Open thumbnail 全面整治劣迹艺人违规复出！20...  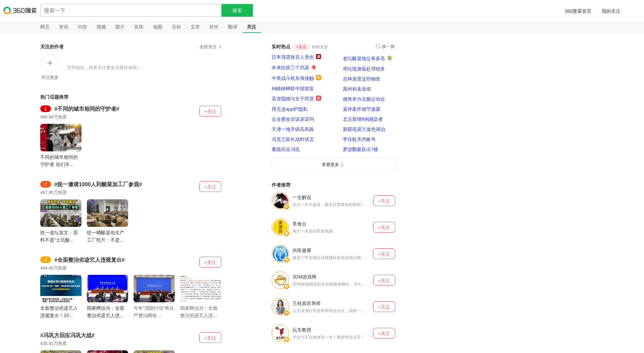tap(61, 289)
